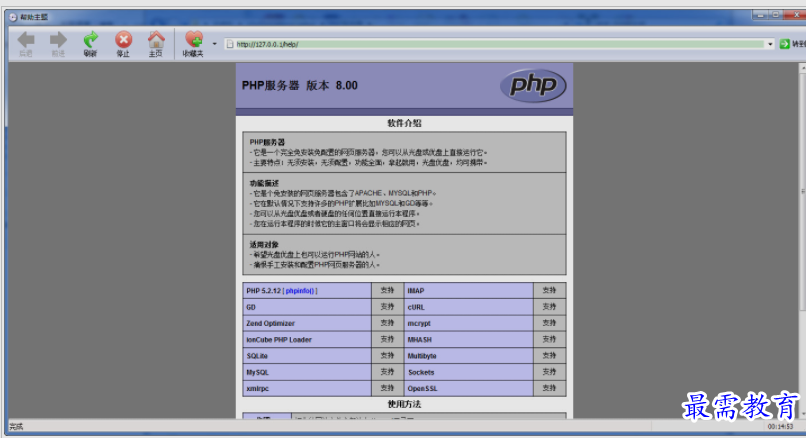
Task: Click the PHP logo in header
Action: tap(533, 85)
